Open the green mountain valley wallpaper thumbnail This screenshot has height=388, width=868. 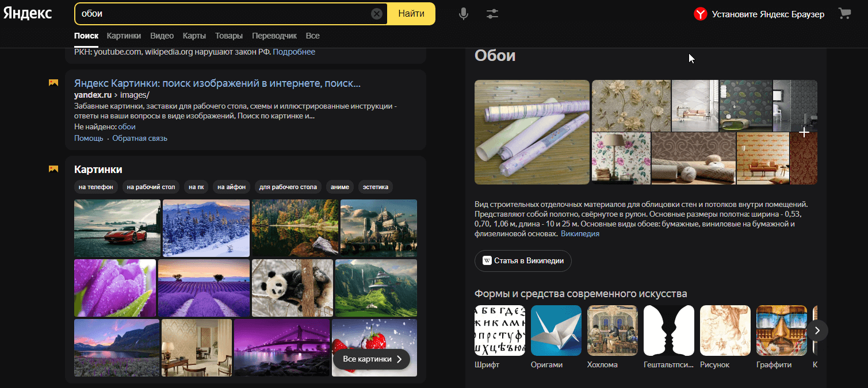[376, 288]
